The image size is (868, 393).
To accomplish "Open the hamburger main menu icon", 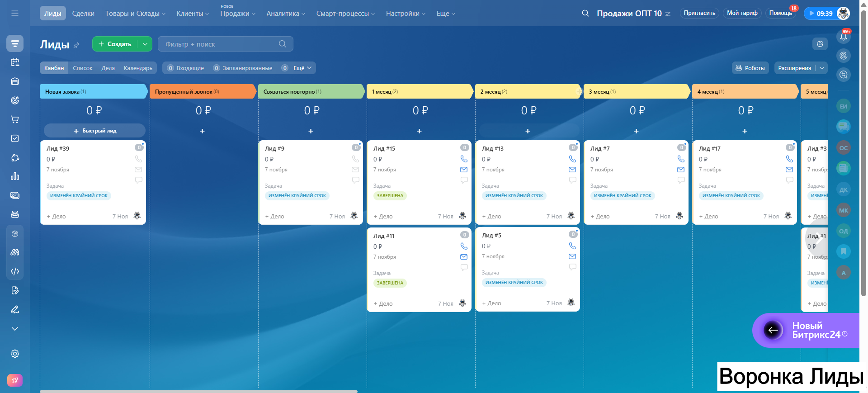I will click(x=15, y=13).
